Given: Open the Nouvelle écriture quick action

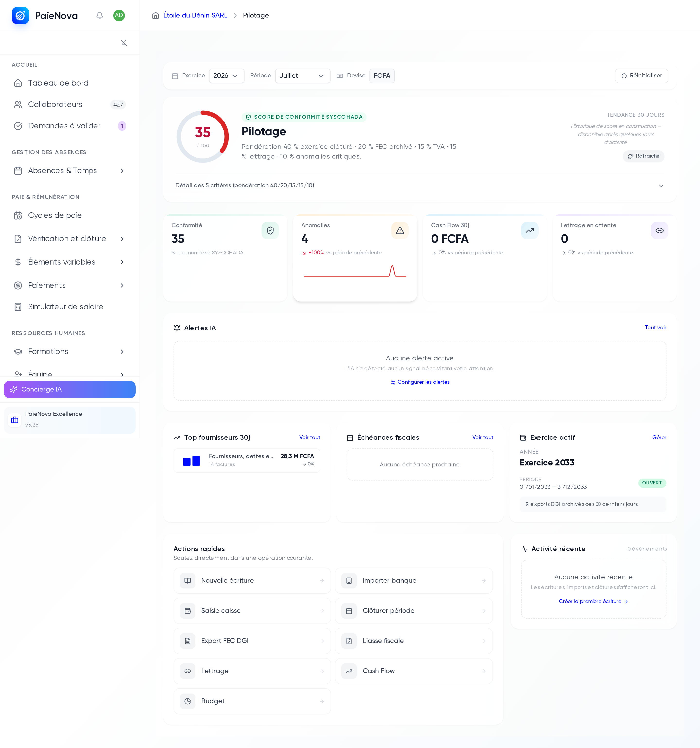Looking at the screenshot, I should pos(252,580).
